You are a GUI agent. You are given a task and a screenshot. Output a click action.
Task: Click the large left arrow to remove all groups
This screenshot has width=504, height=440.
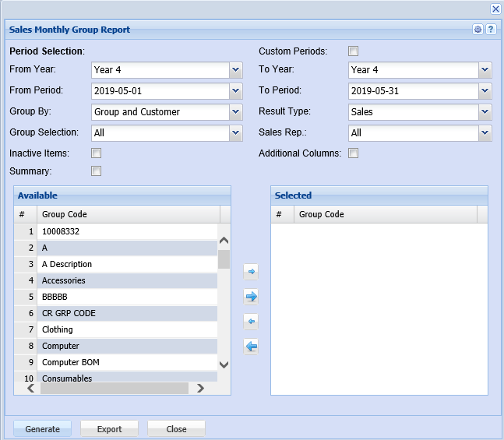coord(251,347)
